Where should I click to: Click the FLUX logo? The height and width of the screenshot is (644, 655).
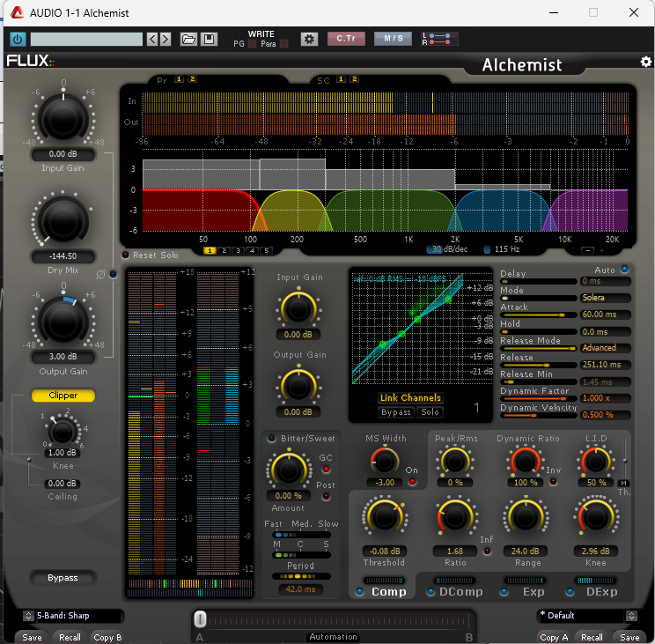(x=30, y=61)
